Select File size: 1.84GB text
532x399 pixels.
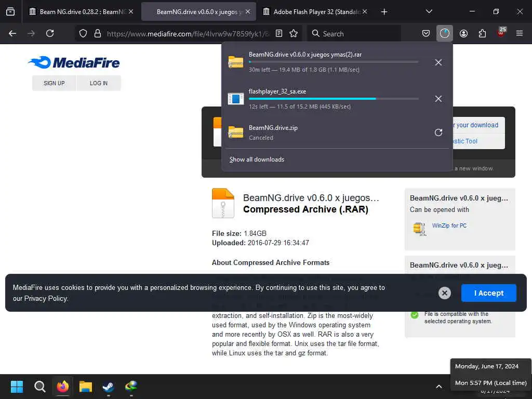pos(239,233)
